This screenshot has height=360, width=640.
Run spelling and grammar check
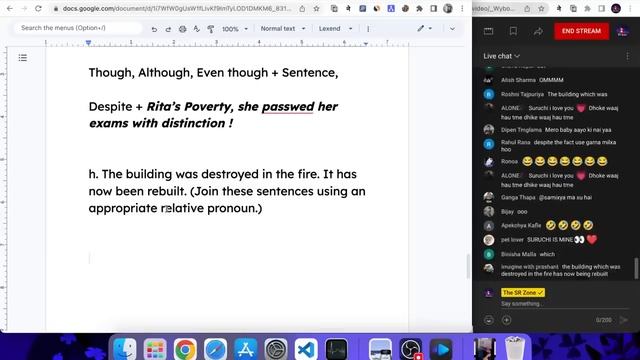click(x=196, y=29)
